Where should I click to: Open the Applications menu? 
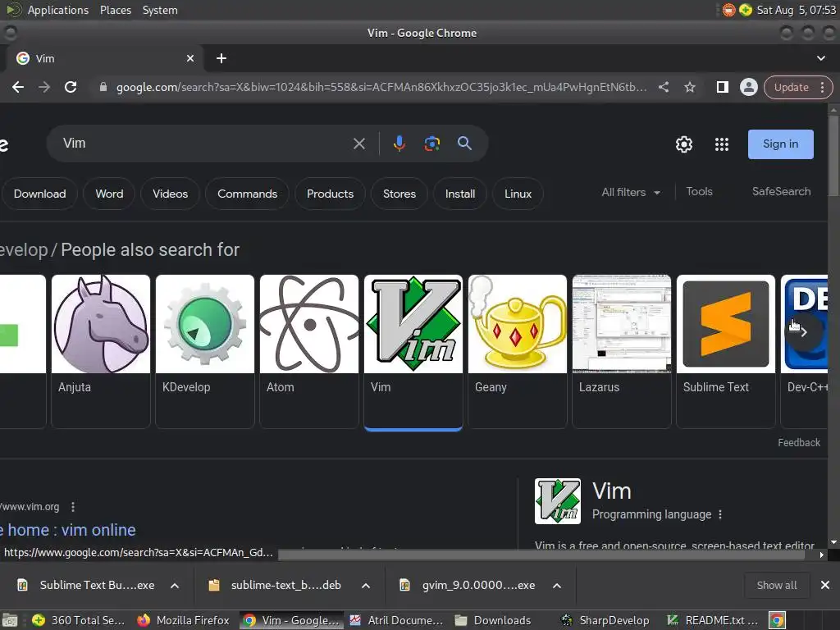[58, 10]
